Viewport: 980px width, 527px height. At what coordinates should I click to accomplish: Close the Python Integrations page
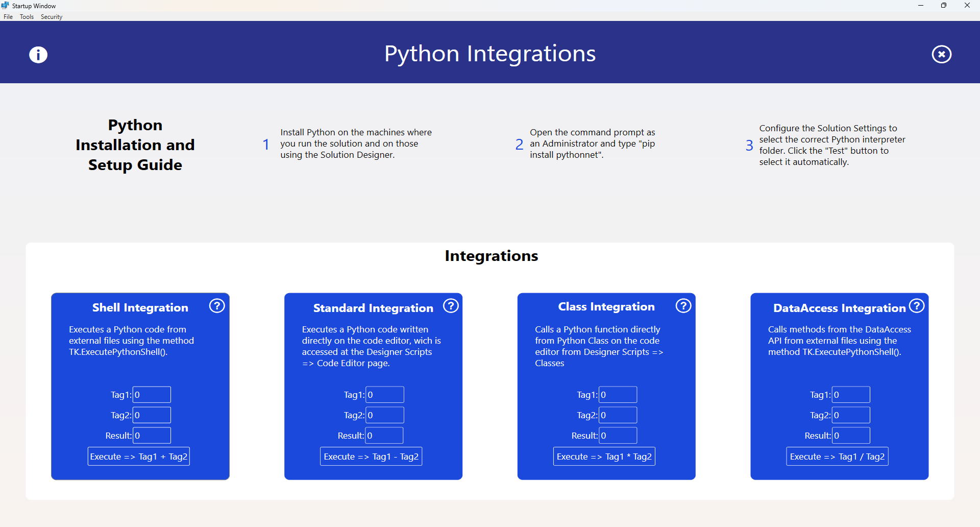tap(941, 54)
